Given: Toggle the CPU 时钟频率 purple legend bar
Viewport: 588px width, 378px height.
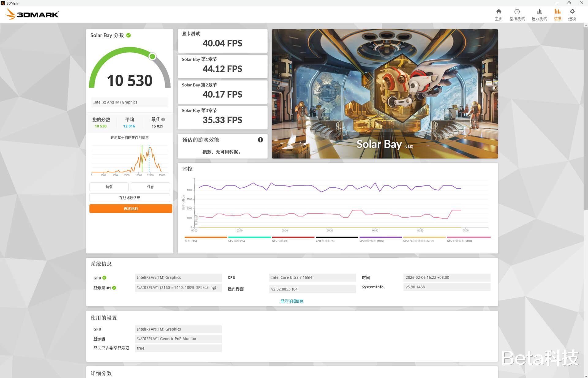Looking at the screenshot, I should [380, 237].
